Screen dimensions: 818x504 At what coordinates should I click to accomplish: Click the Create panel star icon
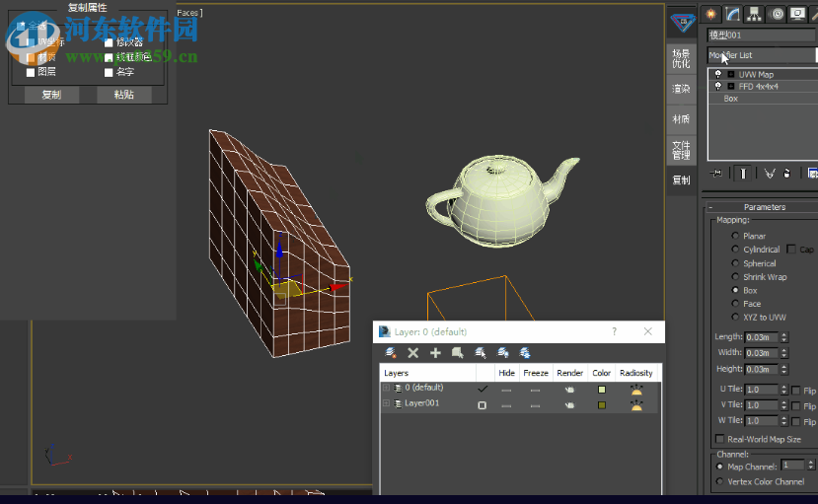tap(711, 14)
